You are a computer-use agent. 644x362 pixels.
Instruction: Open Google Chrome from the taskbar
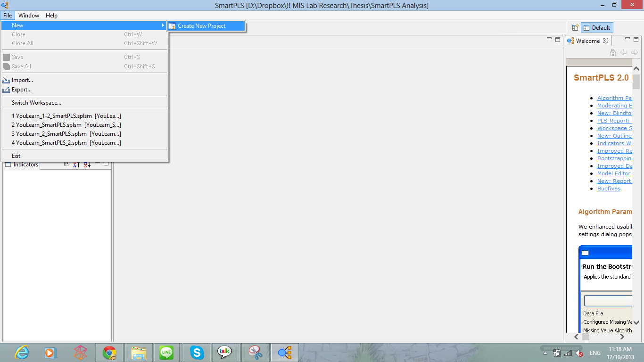[109, 353]
